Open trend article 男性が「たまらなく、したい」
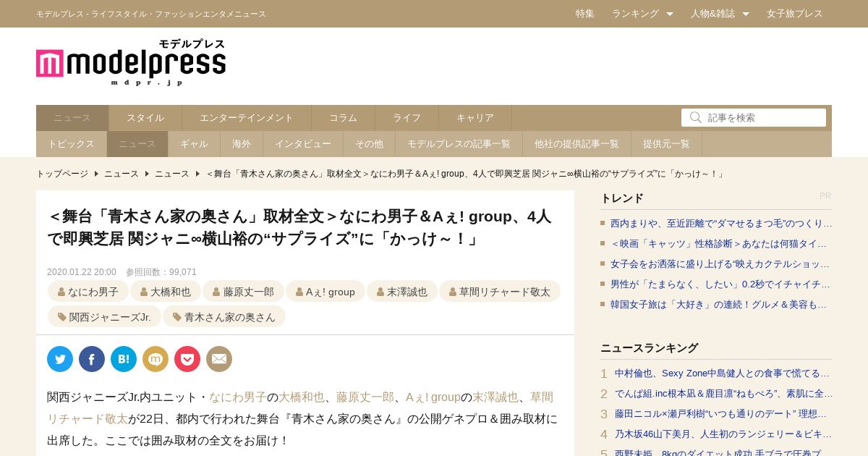The image size is (868, 456). 721,284
